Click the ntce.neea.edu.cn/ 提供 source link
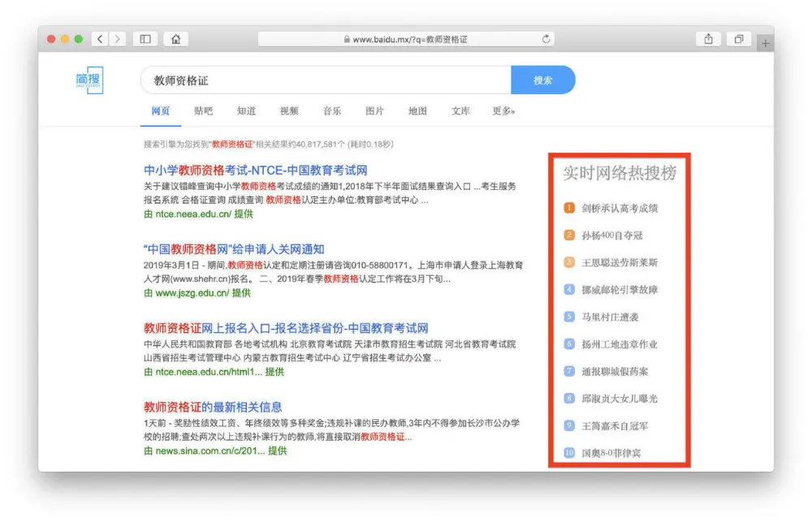This screenshot has width=812, height=522. click(198, 214)
